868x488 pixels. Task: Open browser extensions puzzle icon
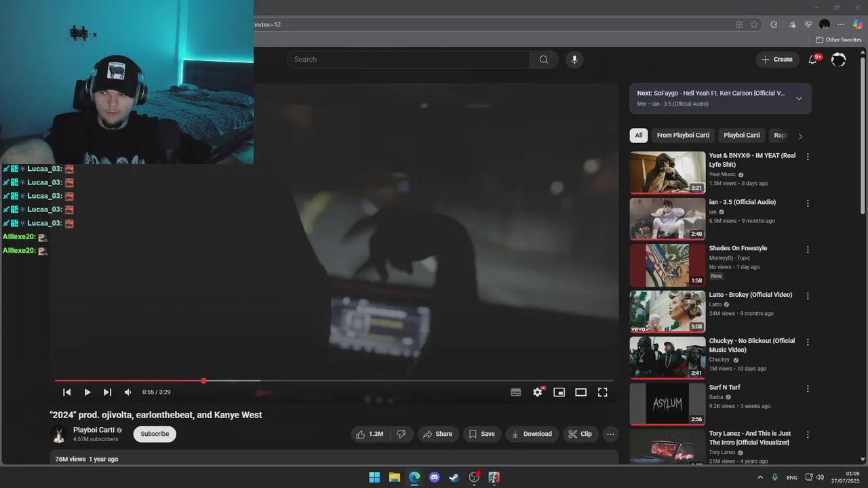pos(774,24)
